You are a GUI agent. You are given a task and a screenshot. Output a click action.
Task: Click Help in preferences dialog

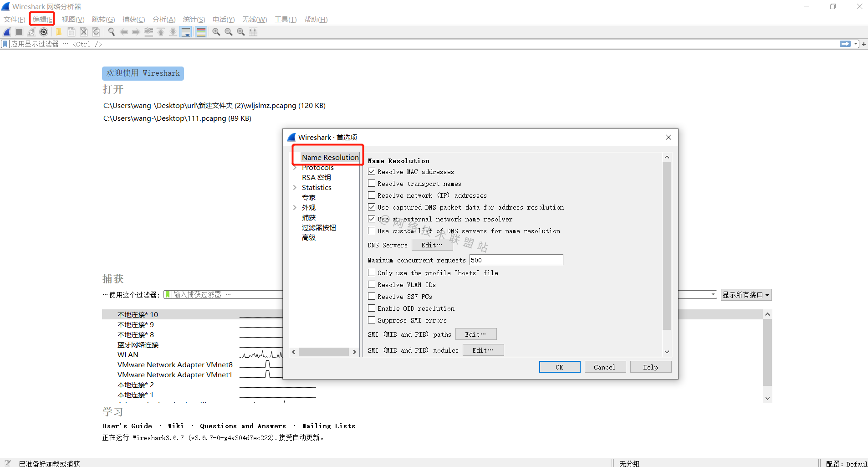point(651,367)
